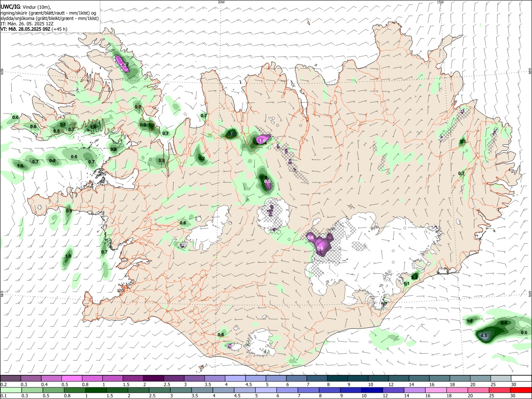Click the dark mauve snow swatch above 0.2
The image size is (532, 399).
tap(10, 379)
